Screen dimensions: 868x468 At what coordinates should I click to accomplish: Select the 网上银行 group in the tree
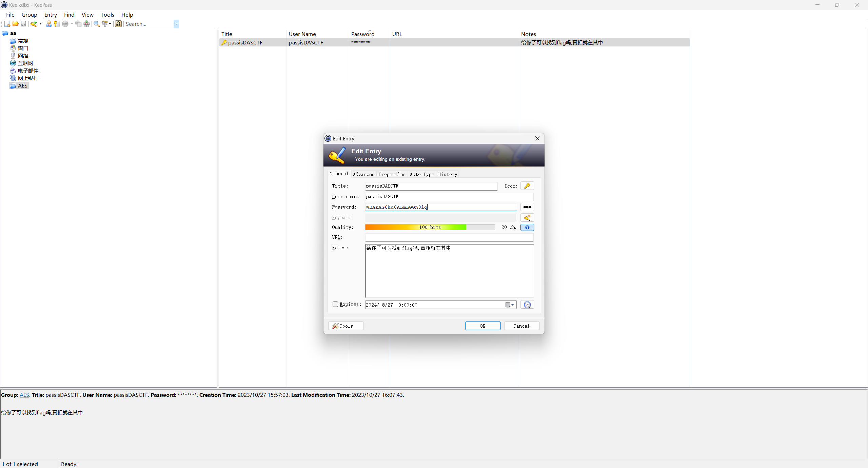tap(28, 78)
